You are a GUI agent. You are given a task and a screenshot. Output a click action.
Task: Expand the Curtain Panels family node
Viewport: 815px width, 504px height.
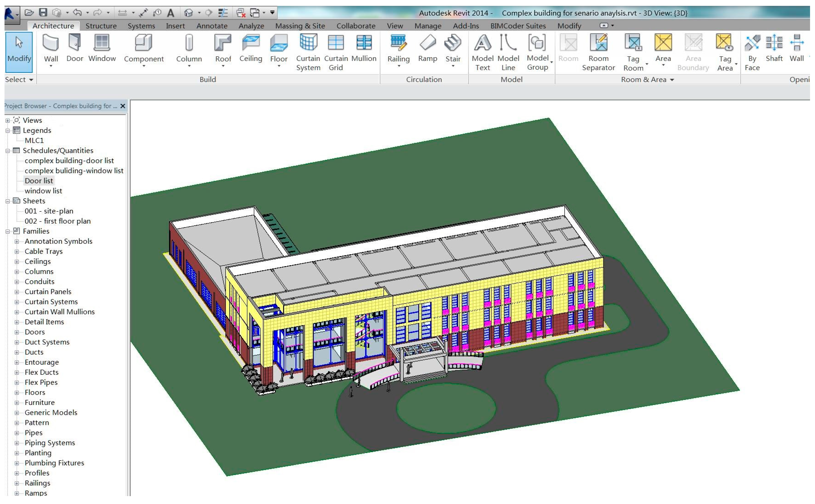[x=17, y=292]
